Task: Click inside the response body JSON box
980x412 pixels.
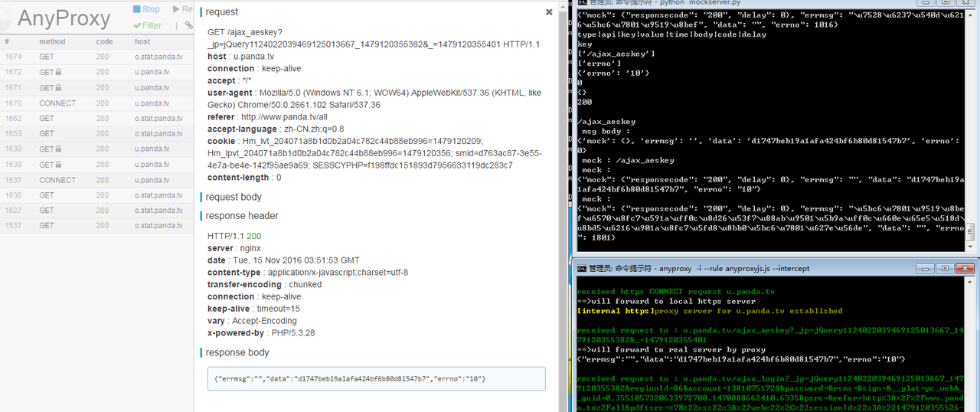Action: 376,379
